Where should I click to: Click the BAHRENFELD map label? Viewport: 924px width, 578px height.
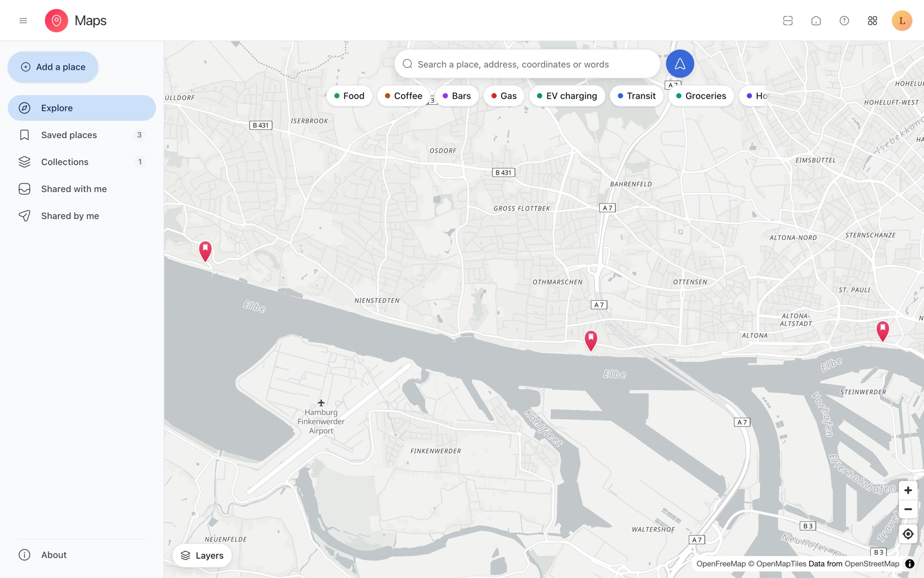(631, 184)
